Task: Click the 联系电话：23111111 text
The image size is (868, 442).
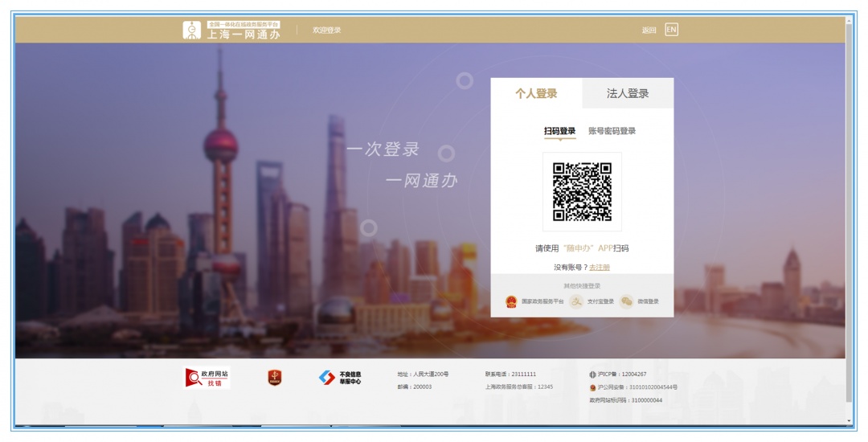Action: coord(510,374)
